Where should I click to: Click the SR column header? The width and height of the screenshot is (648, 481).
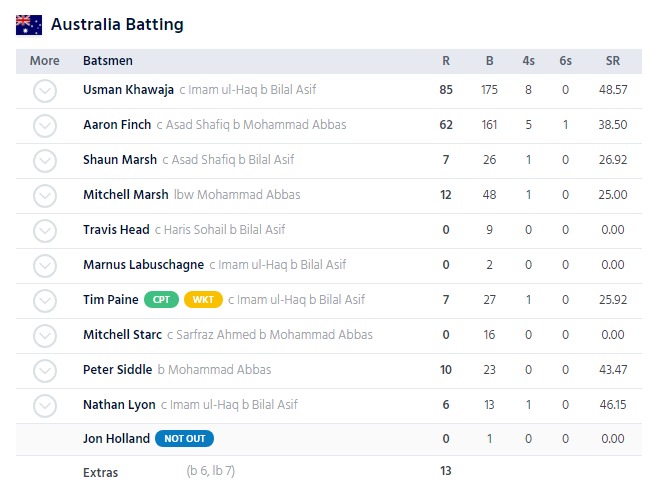pyautogui.click(x=611, y=61)
